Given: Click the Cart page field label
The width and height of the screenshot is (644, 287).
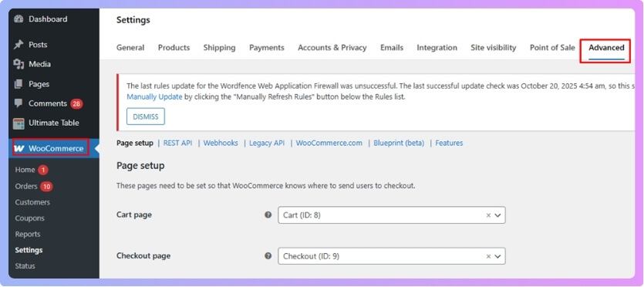Looking at the screenshot, I should tap(134, 214).
